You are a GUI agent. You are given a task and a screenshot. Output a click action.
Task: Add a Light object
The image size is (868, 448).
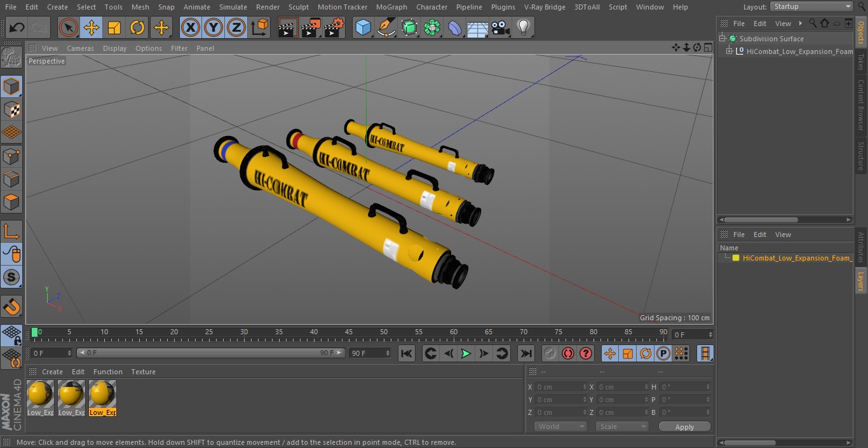click(524, 28)
